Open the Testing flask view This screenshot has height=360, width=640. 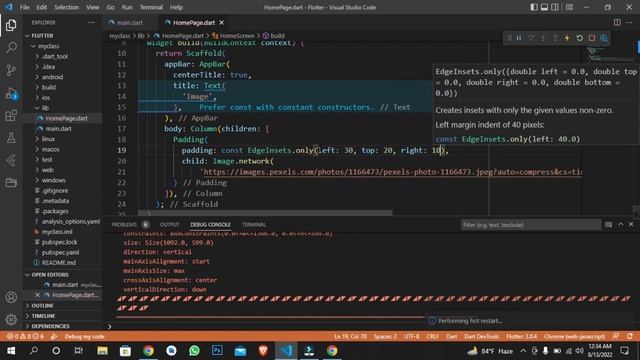tap(11, 138)
